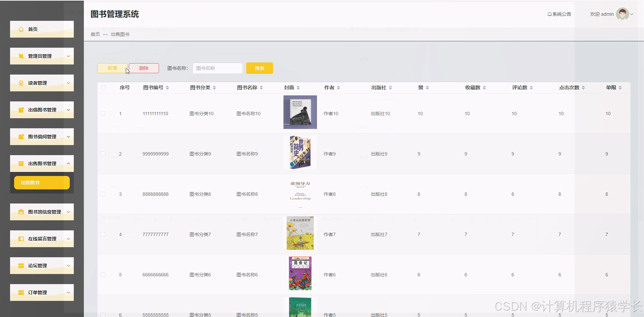Click the book number 11111111110 cell

click(x=155, y=114)
